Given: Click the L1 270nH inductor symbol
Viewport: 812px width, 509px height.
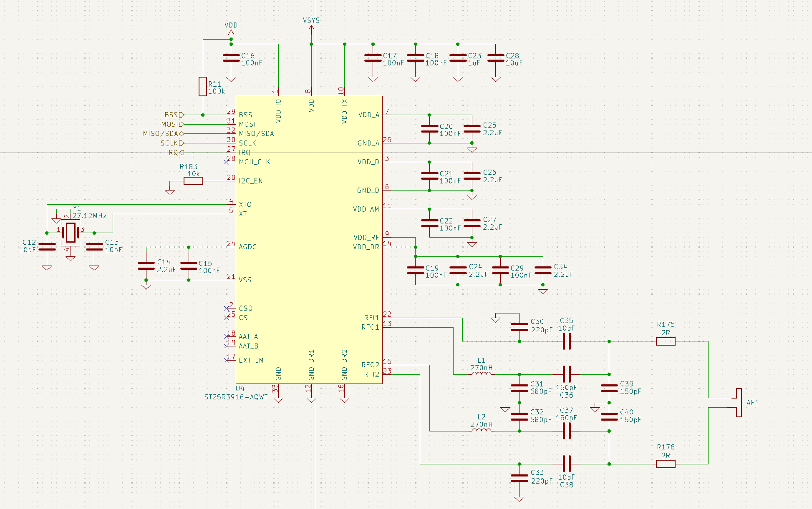Looking at the screenshot, I should [x=481, y=374].
